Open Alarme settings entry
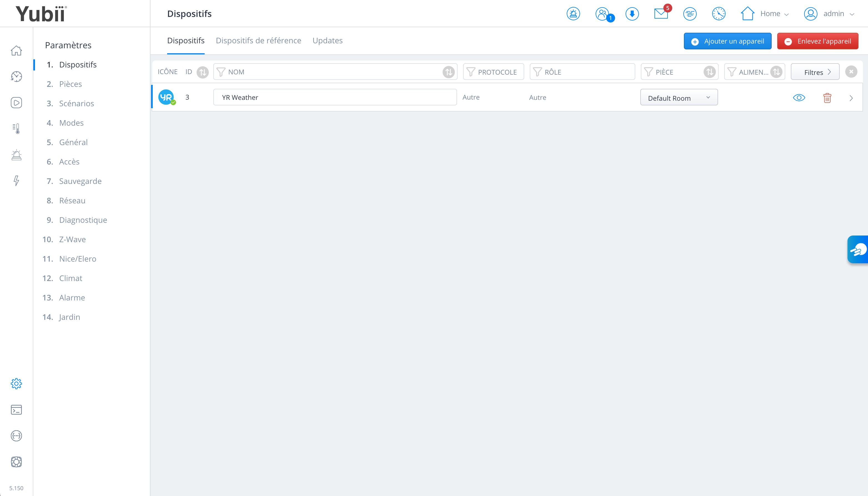Screen dimensions: 868x496 (72, 297)
